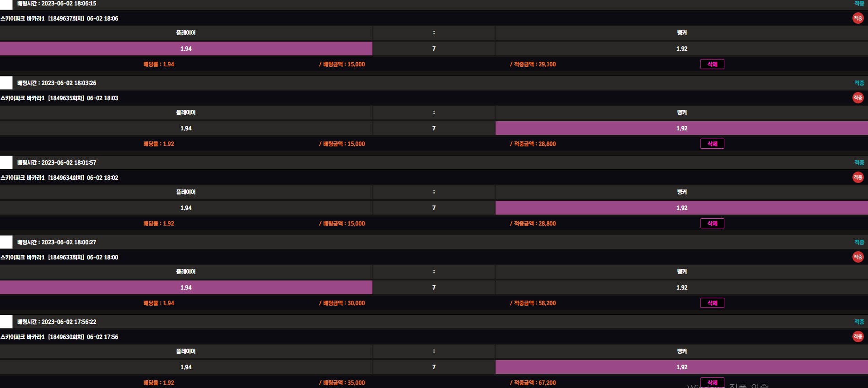Delete the 30,000 bet with 58,200 winnings

(712, 303)
